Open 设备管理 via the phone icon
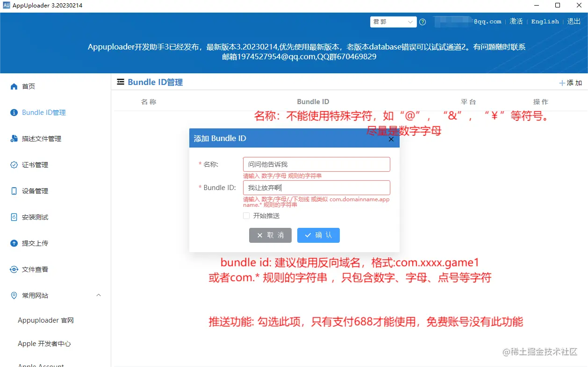 [13, 191]
